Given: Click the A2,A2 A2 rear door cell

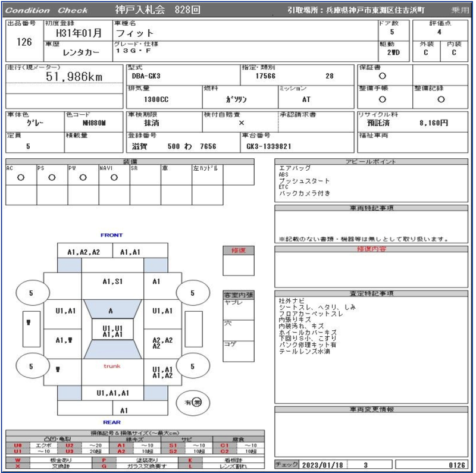Looking at the screenshot, I should coord(162,343).
